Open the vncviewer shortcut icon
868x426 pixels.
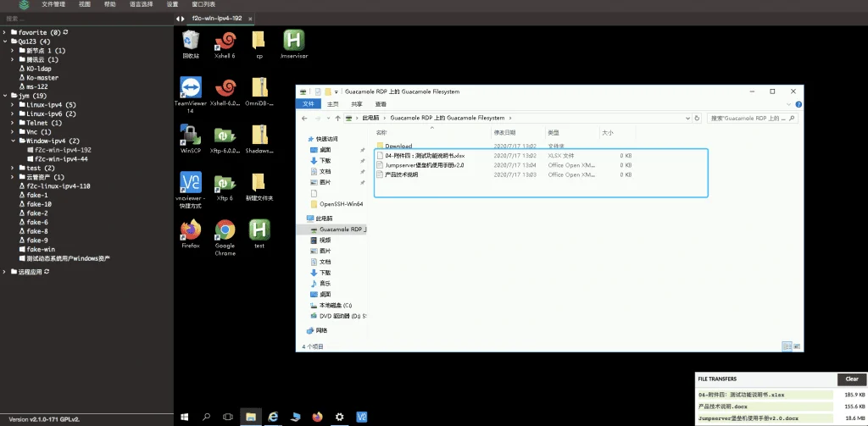point(191,190)
